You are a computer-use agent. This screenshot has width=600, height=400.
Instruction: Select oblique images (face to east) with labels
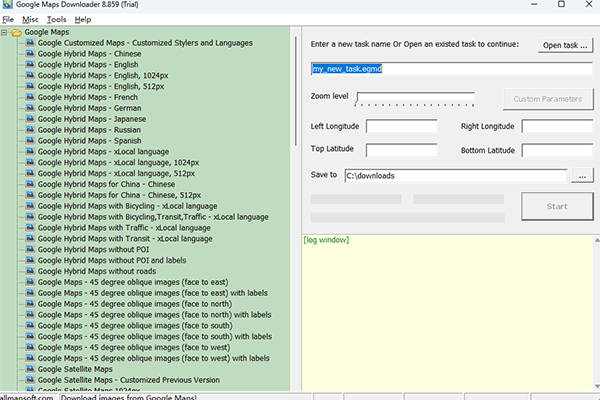(x=153, y=293)
